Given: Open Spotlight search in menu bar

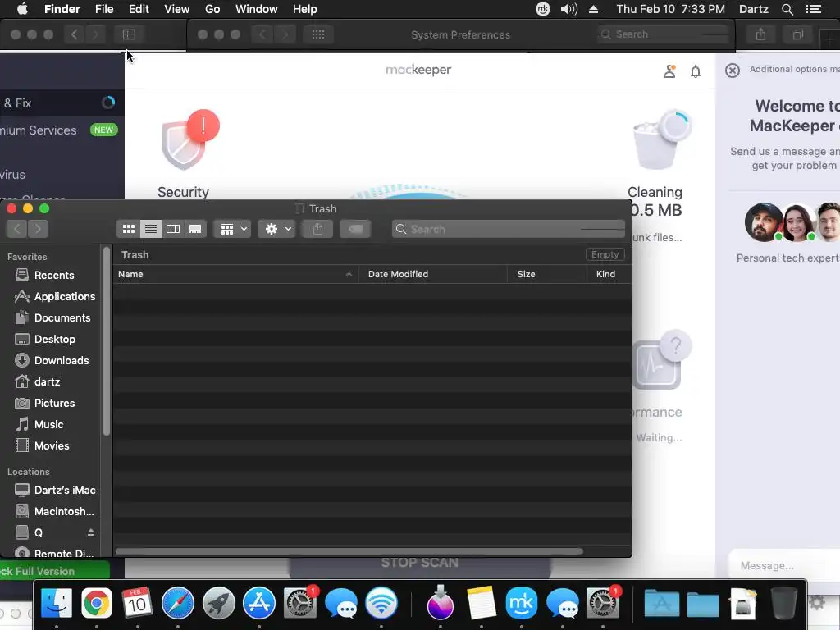Looking at the screenshot, I should [787, 9].
